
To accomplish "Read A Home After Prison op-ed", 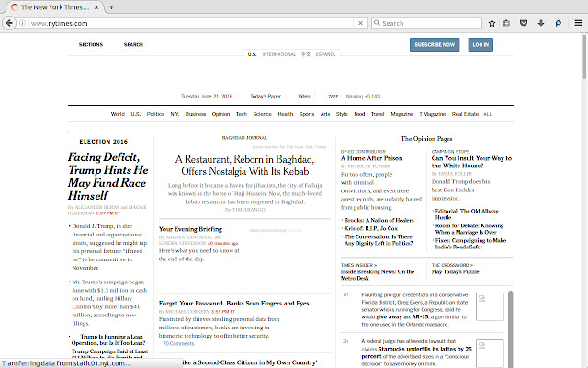I will pyautogui.click(x=371, y=158).
